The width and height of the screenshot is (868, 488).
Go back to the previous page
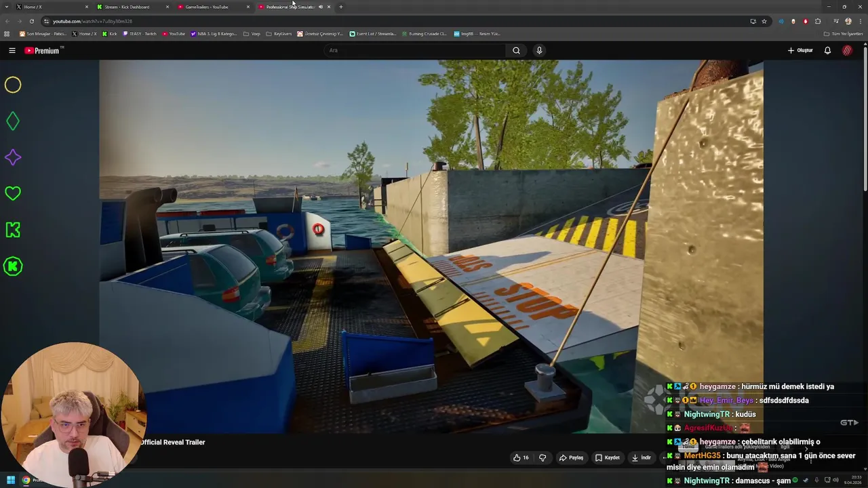pos(7,21)
